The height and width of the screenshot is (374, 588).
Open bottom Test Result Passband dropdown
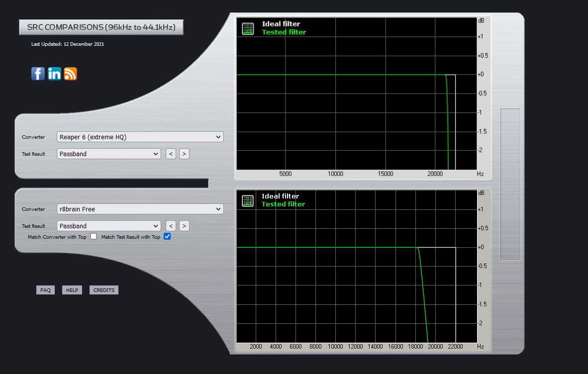[109, 226]
